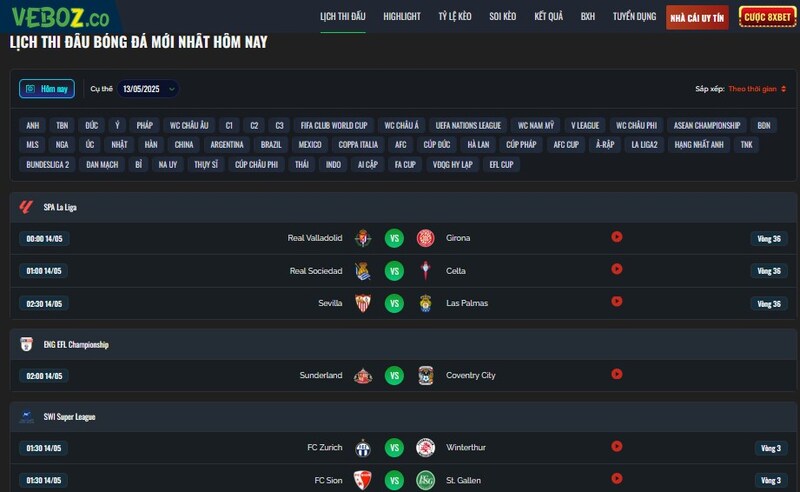This screenshot has width=800, height=492.
Task: Click VS badge for Sevilla match
Action: pos(394,303)
